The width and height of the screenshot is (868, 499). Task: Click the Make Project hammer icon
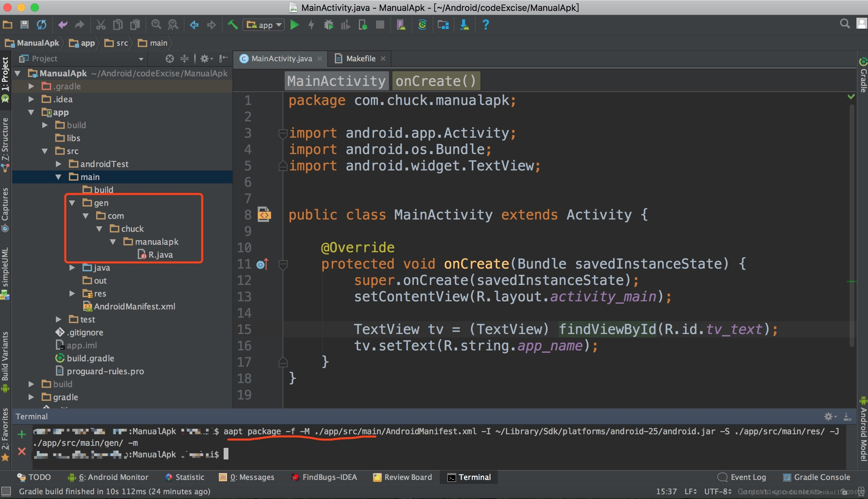click(233, 25)
